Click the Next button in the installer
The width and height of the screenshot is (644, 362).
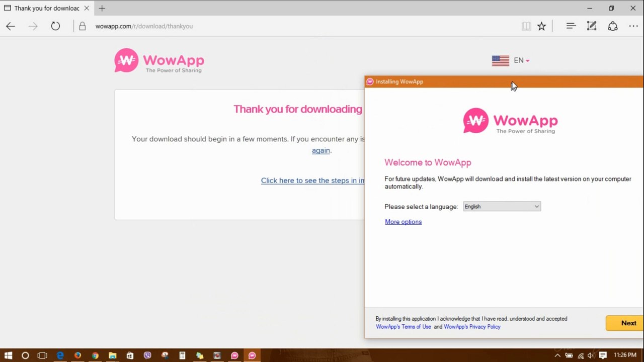point(625,323)
